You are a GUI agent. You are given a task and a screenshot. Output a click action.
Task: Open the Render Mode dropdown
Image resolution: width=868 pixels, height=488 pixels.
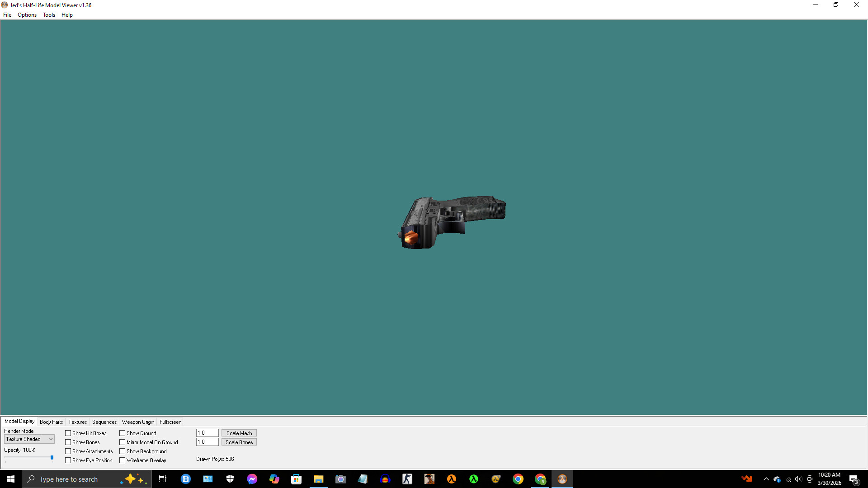point(29,439)
